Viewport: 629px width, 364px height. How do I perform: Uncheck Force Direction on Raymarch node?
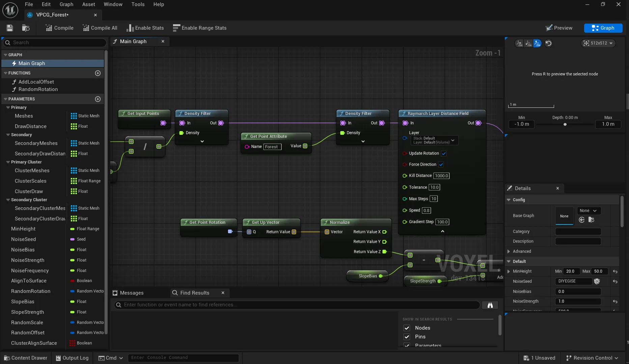click(x=441, y=164)
